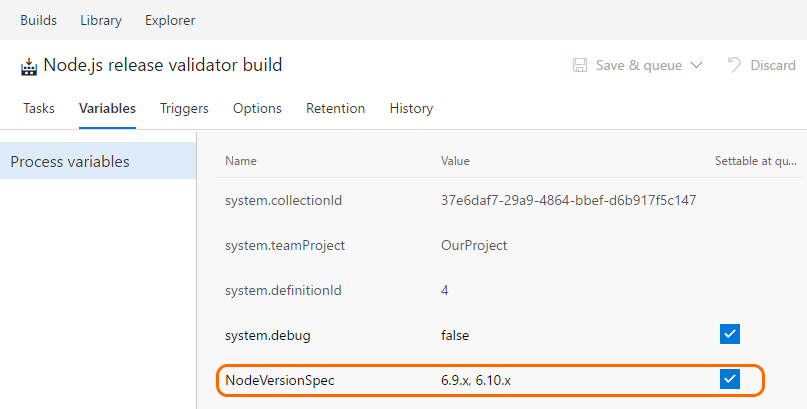Toggle settable checkbox for NodeVersionSpec
The height and width of the screenshot is (409, 807).
[x=729, y=379]
